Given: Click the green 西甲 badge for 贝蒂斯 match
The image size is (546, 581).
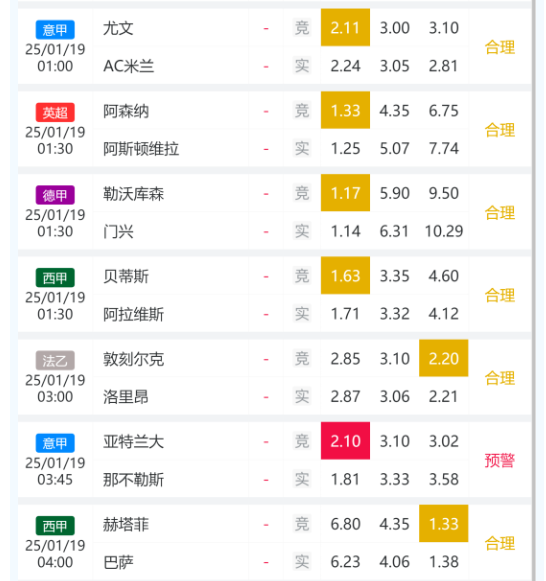Looking at the screenshot, I should point(55,278).
